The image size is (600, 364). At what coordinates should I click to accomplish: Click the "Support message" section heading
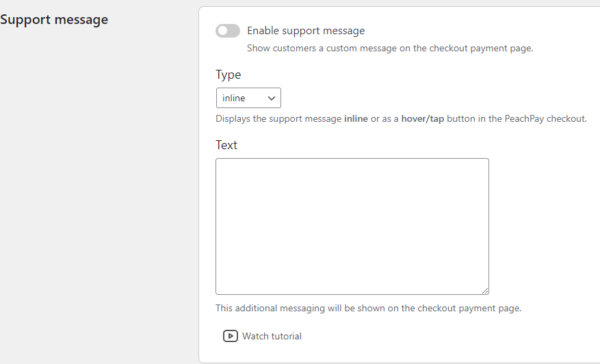pos(54,20)
